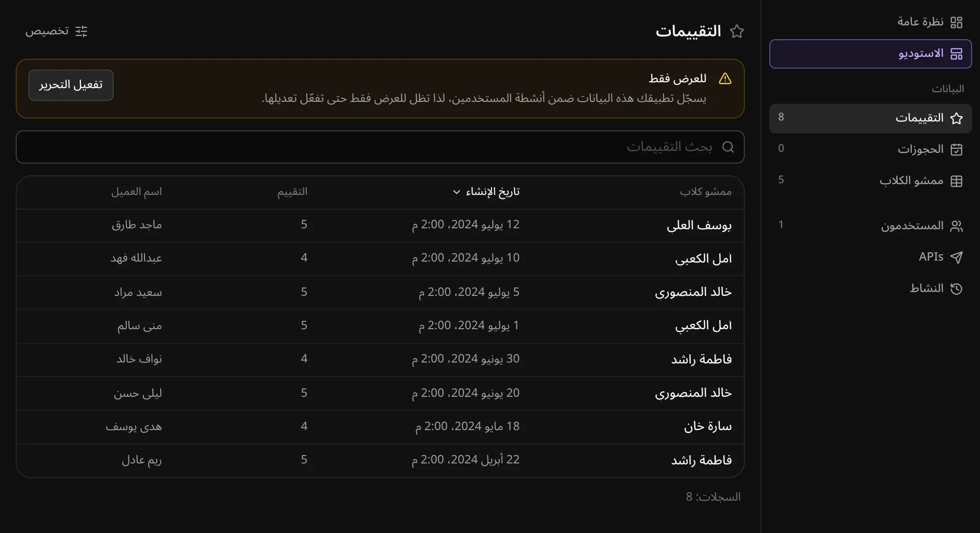Click customer name منى سالم
The image size is (980, 533).
click(x=140, y=326)
